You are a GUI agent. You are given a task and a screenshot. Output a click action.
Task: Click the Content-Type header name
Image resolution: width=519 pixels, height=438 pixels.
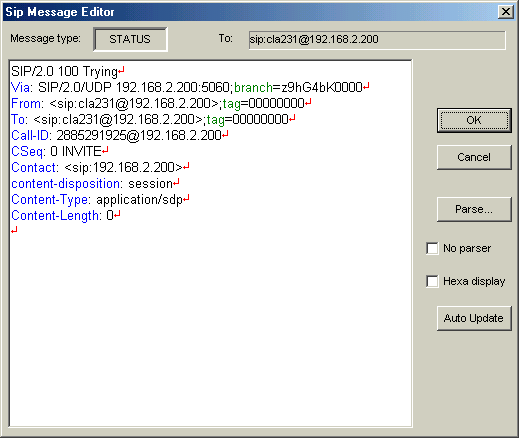tap(50, 199)
